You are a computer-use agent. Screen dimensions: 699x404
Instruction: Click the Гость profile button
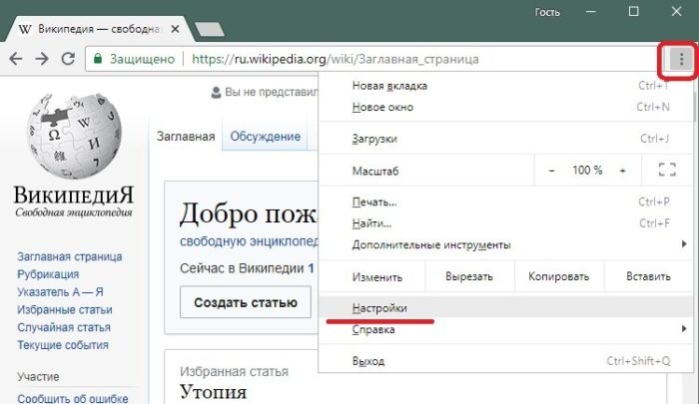[547, 12]
